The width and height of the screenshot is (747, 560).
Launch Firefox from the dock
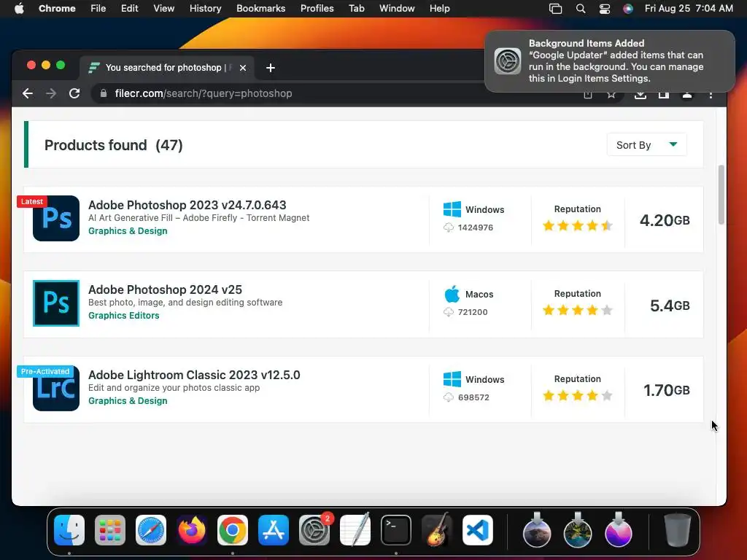(192, 530)
